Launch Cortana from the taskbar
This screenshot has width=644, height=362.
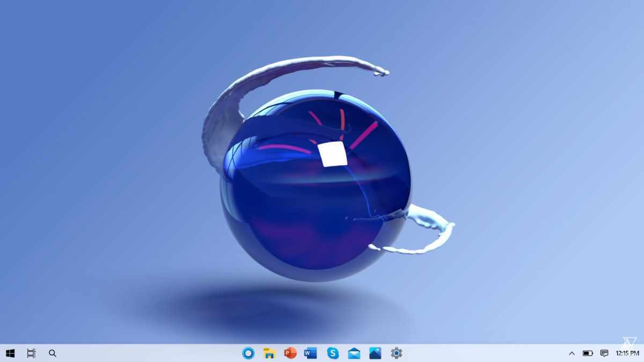pyautogui.click(x=248, y=353)
